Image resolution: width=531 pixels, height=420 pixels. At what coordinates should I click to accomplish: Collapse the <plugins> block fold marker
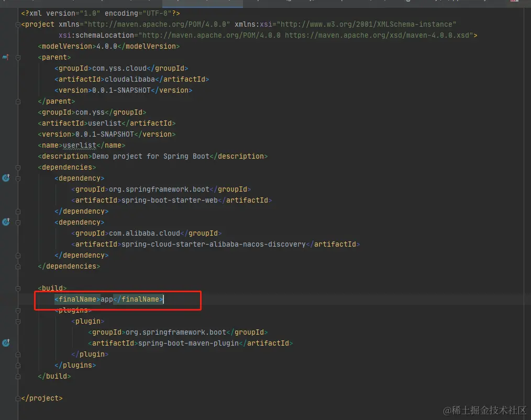tap(18, 311)
